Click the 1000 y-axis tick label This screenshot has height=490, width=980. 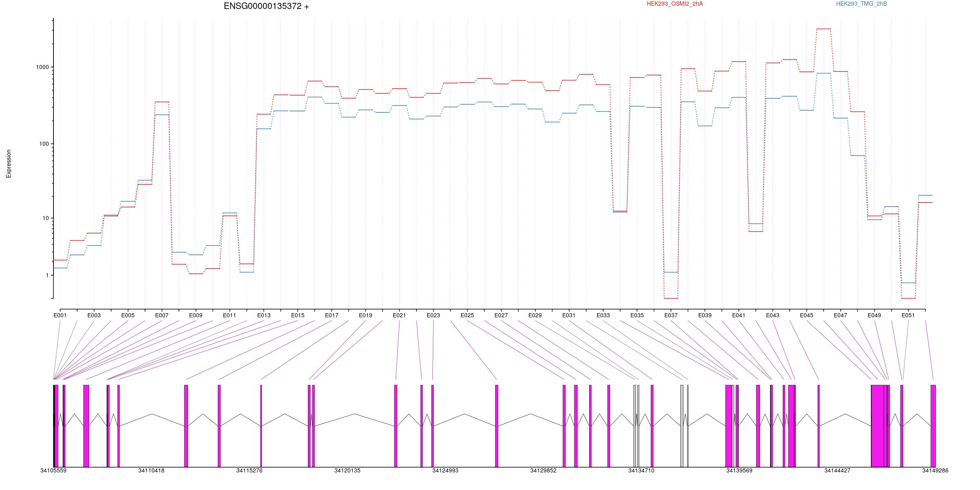(42, 67)
